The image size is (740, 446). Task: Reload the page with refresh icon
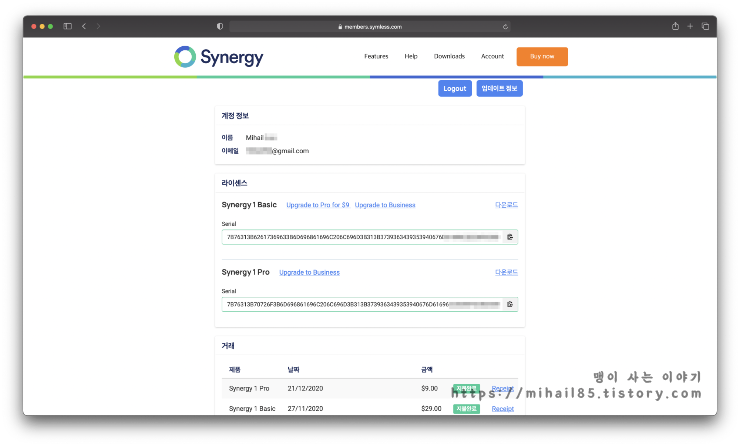[505, 27]
